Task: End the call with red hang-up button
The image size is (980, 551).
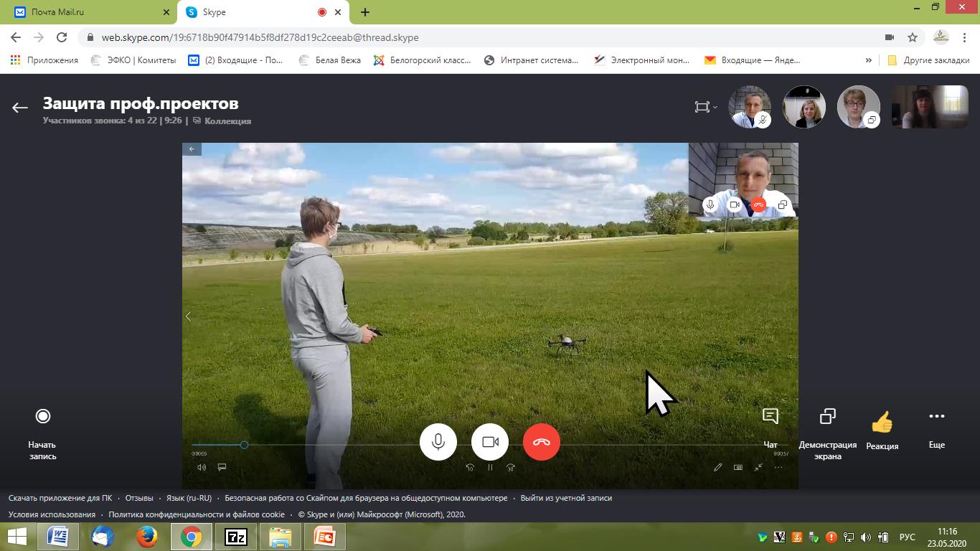Action: (542, 442)
